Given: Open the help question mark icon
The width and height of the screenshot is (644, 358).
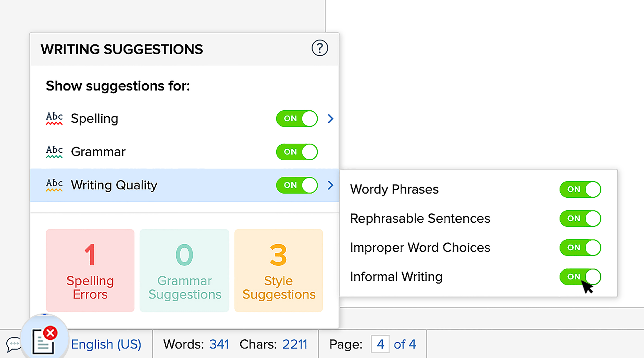Looking at the screenshot, I should pyautogui.click(x=320, y=48).
